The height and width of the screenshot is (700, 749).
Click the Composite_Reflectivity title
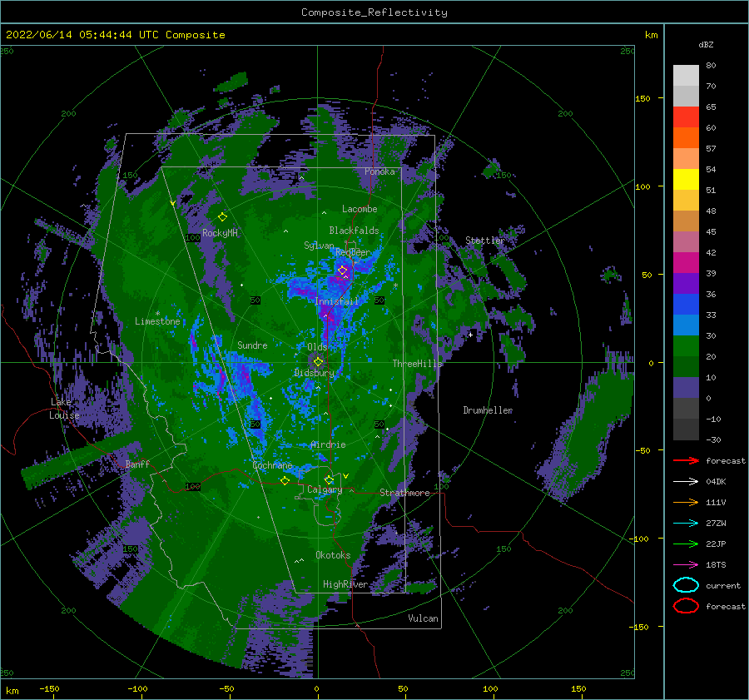point(374,12)
